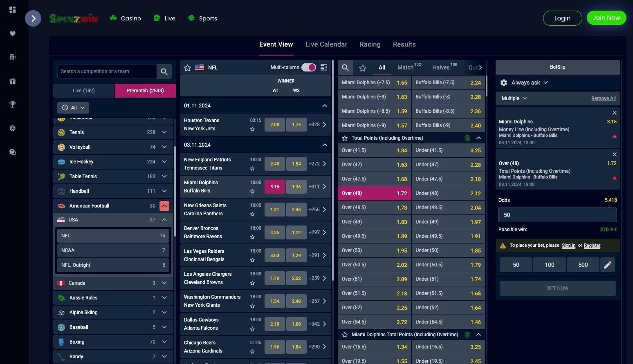Collapse the American Football section
The height and width of the screenshot is (364, 633).
pyautogui.click(x=164, y=206)
